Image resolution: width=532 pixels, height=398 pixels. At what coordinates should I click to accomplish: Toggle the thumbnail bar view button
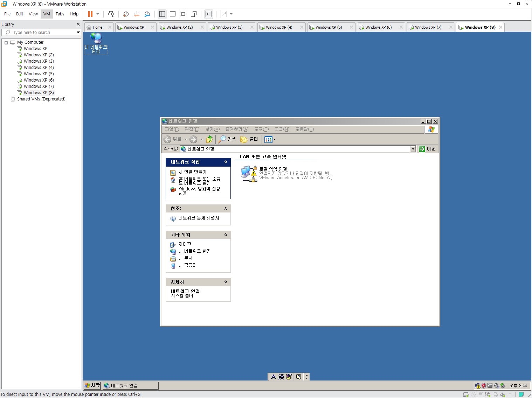point(173,14)
